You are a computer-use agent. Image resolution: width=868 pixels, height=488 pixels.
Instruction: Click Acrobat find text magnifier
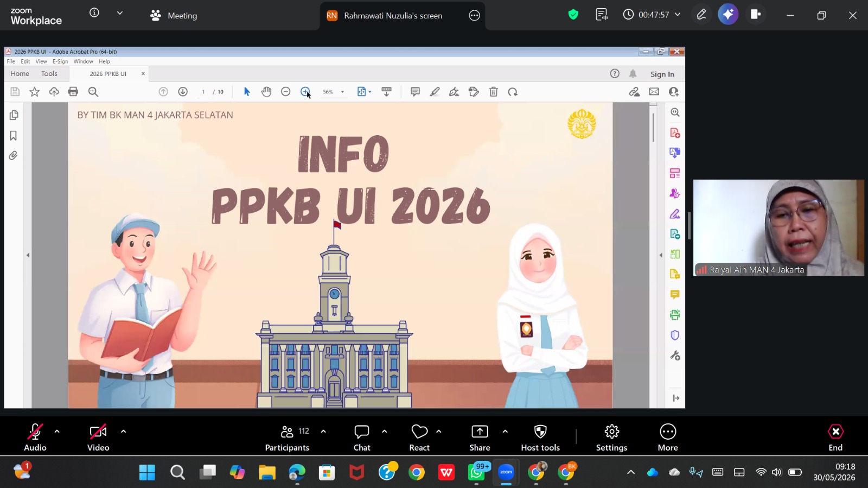[x=93, y=92]
